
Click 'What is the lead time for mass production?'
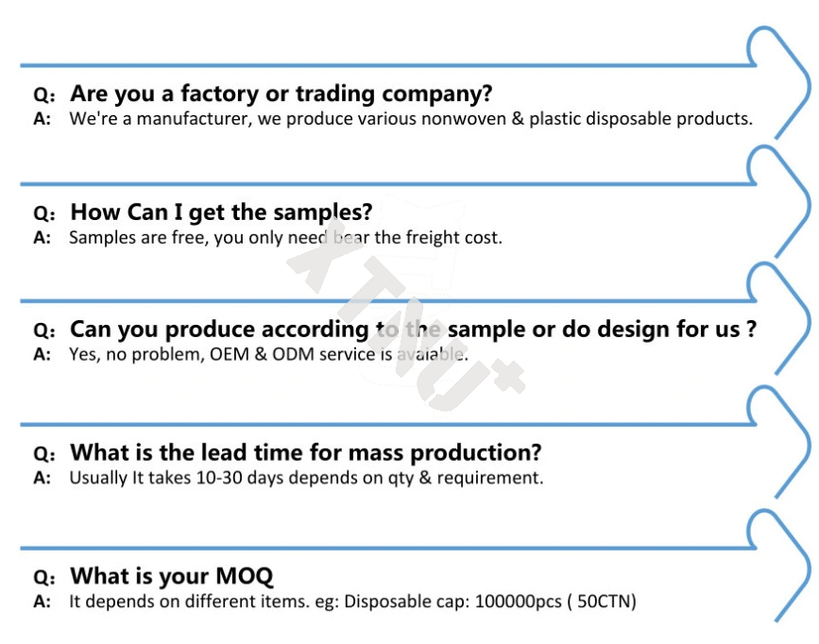tap(306, 453)
